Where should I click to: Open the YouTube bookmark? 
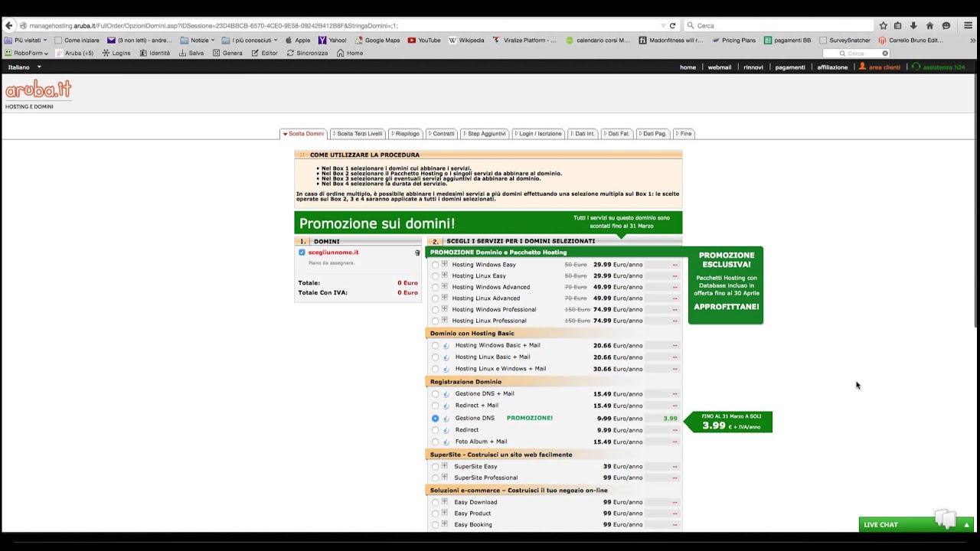(424, 40)
